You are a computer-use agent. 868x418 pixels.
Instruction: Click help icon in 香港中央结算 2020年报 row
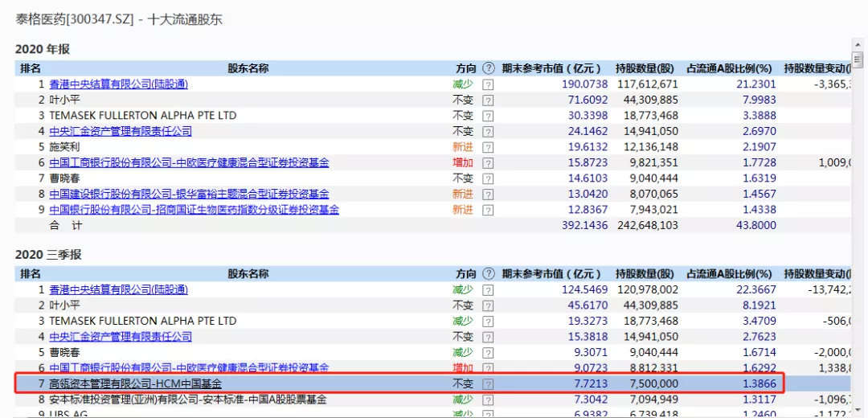[488, 84]
